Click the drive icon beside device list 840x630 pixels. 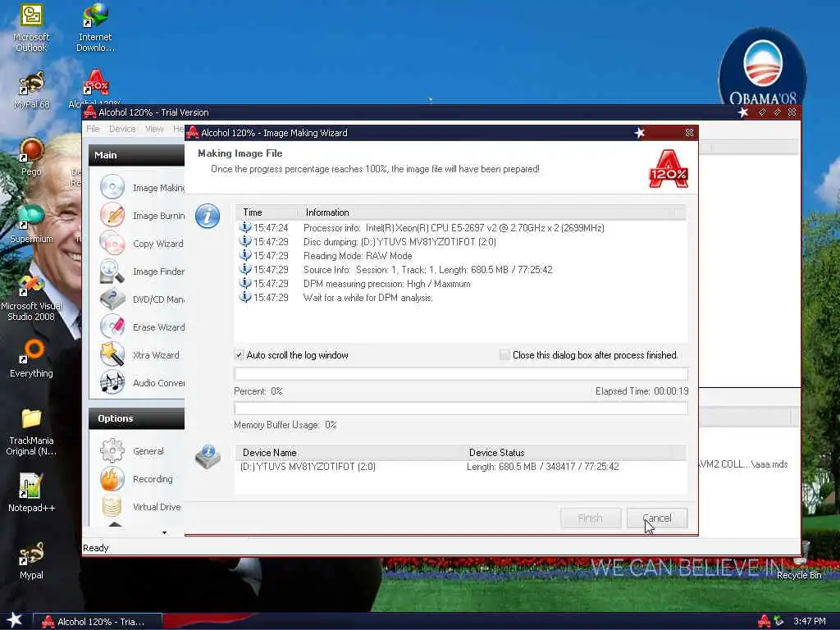tap(208, 457)
